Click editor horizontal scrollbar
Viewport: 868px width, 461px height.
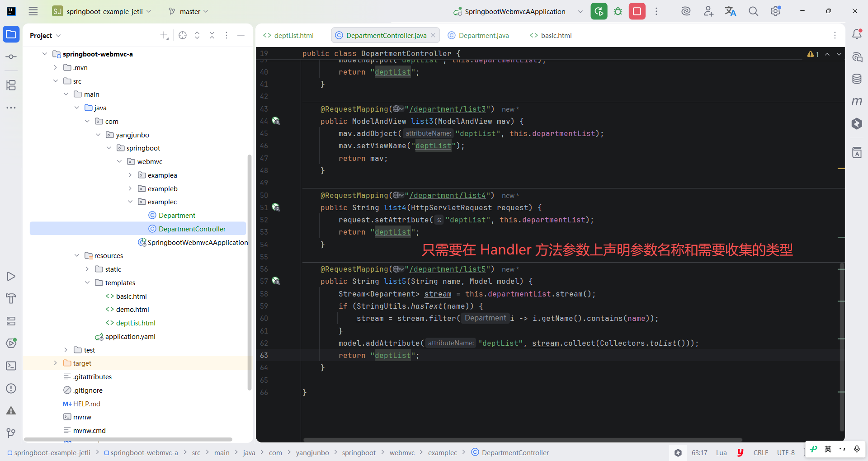click(x=523, y=440)
